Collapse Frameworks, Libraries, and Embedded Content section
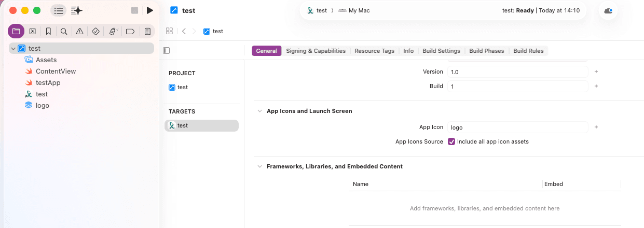This screenshot has height=228, width=644. pyautogui.click(x=259, y=166)
